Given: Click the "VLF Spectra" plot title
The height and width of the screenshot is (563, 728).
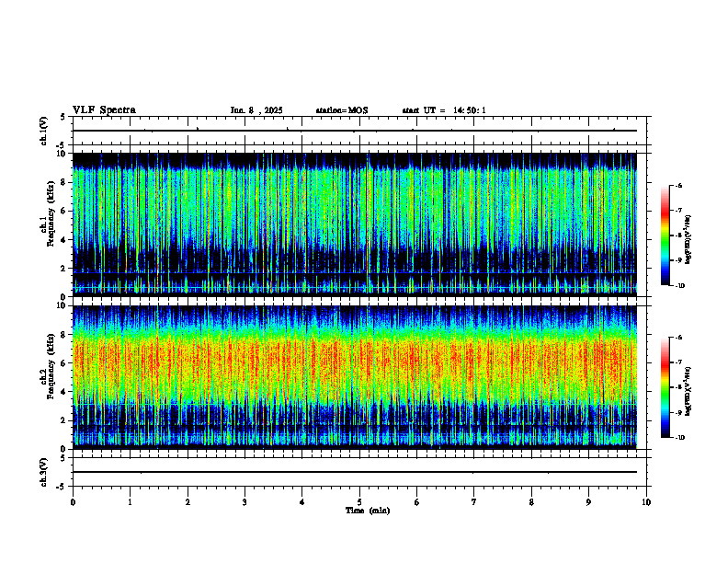Looking at the screenshot, I should tap(104, 110).
